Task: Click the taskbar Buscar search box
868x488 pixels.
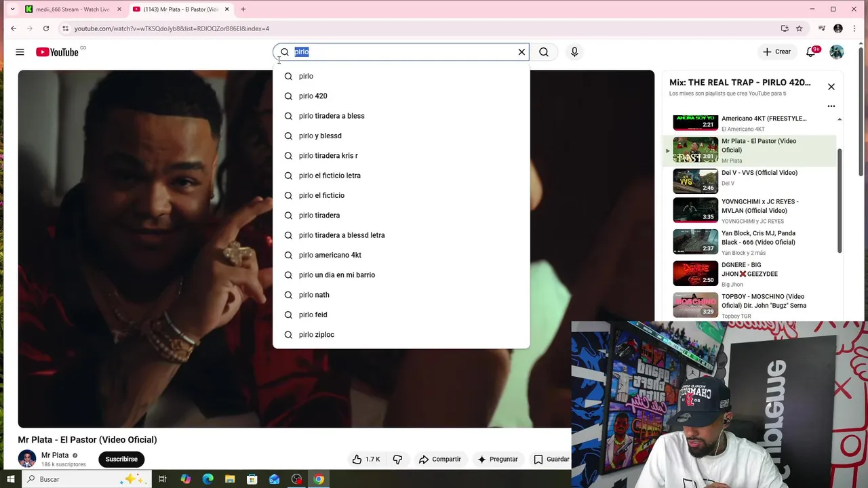Action: pos(85,479)
